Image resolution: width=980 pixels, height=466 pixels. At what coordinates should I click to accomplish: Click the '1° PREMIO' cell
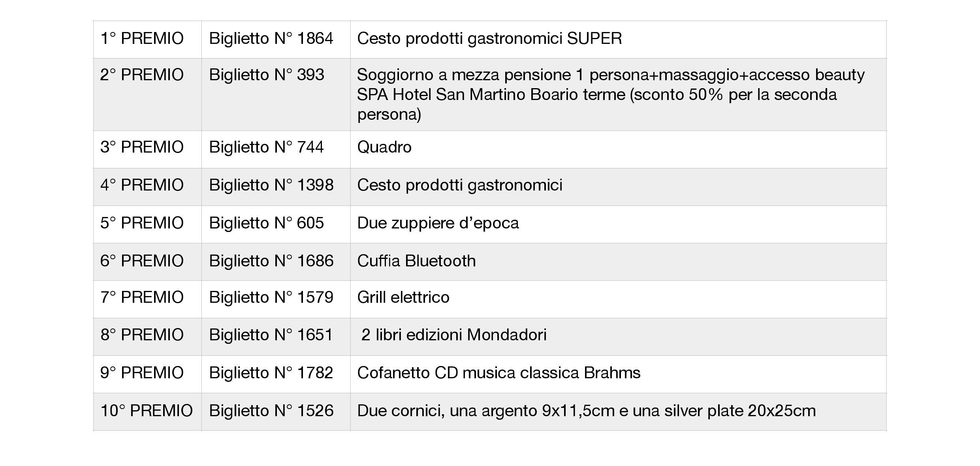pyautogui.click(x=142, y=39)
